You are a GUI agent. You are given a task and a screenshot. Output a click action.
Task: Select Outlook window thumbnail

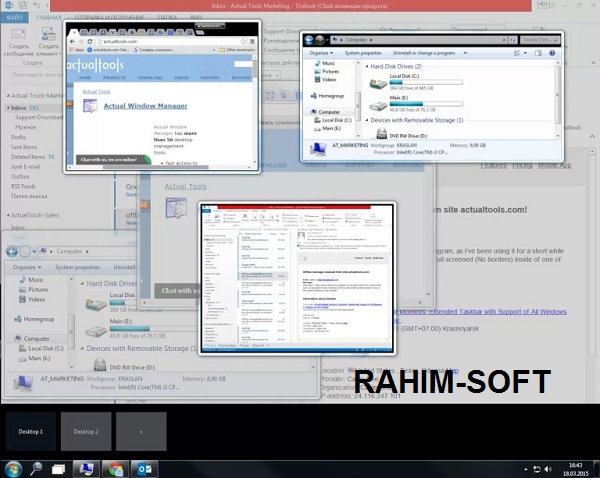pyautogui.click(x=297, y=279)
